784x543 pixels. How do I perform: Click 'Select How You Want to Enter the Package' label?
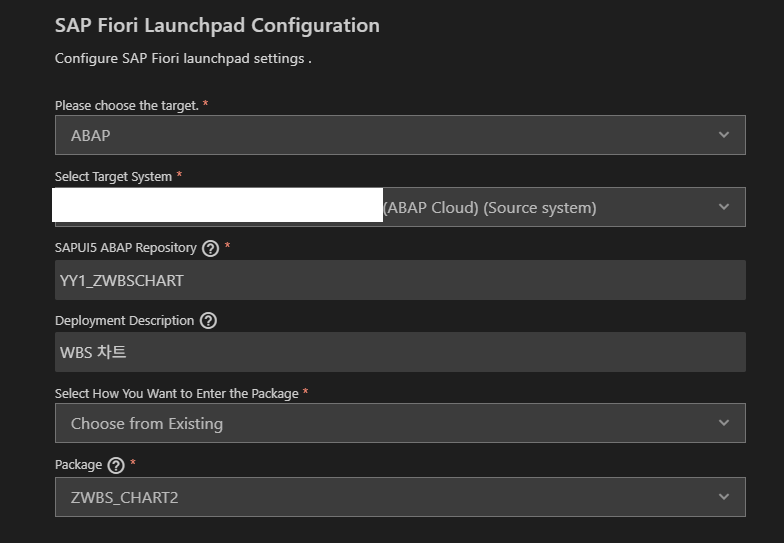pyautogui.click(x=176, y=394)
